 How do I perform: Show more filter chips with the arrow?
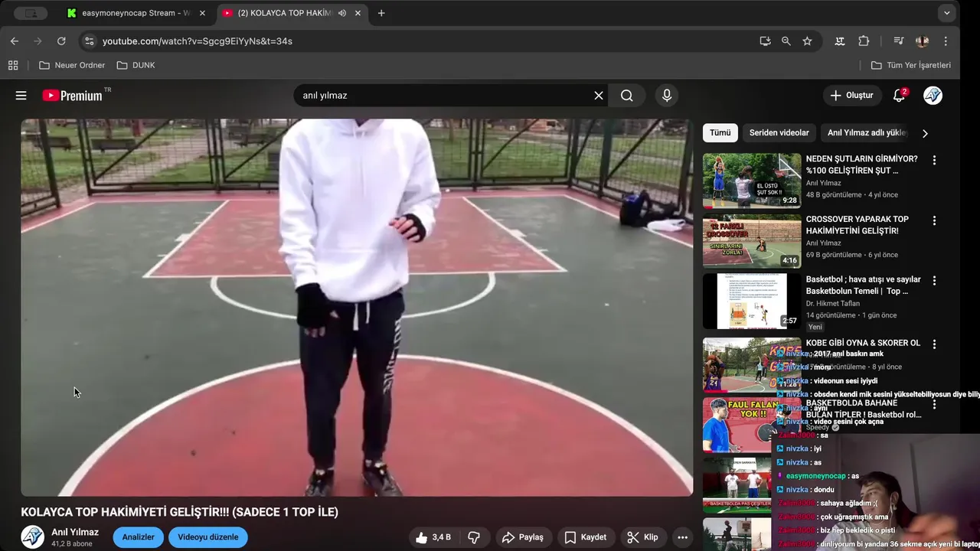point(925,133)
